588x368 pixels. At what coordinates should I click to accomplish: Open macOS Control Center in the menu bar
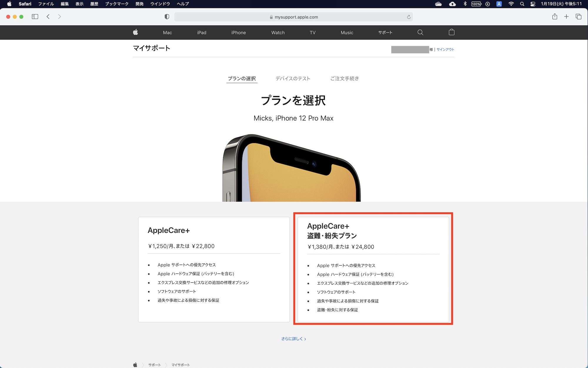tap(533, 4)
